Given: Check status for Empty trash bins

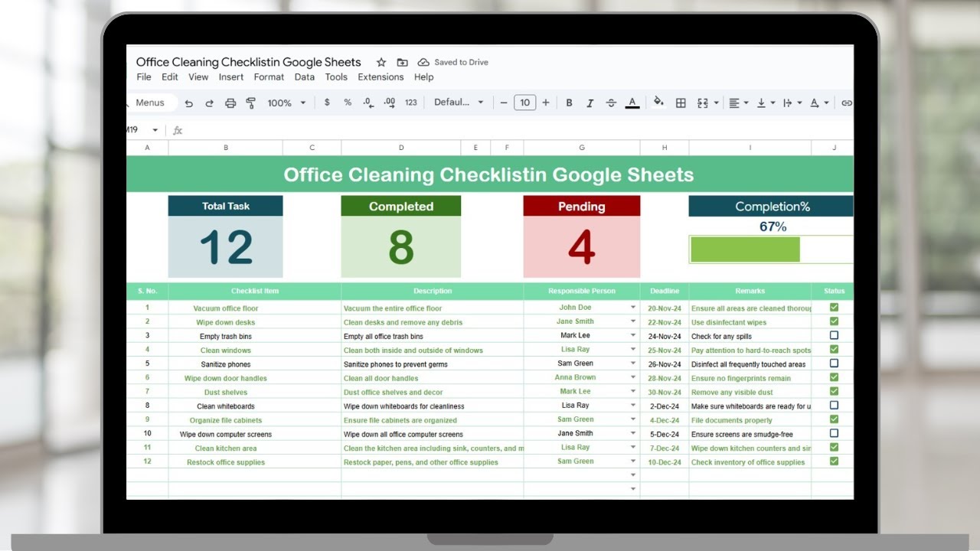Looking at the screenshot, I should 834,335.
